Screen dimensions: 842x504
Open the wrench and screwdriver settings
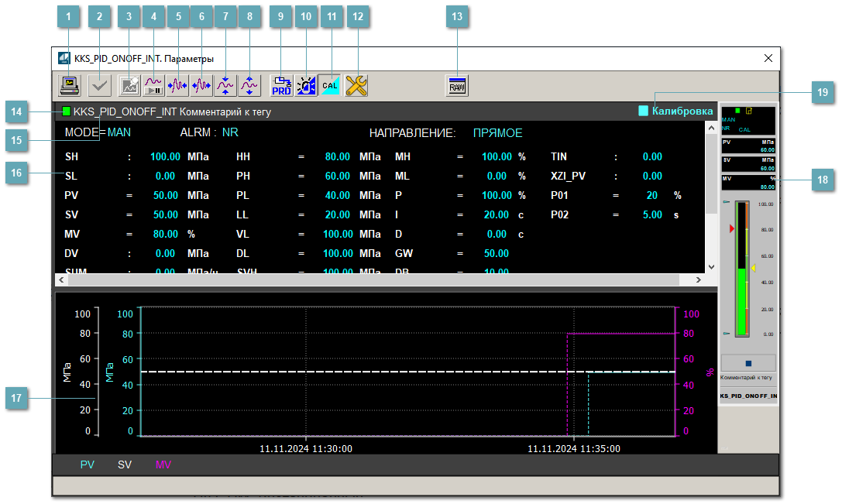(x=356, y=85)
